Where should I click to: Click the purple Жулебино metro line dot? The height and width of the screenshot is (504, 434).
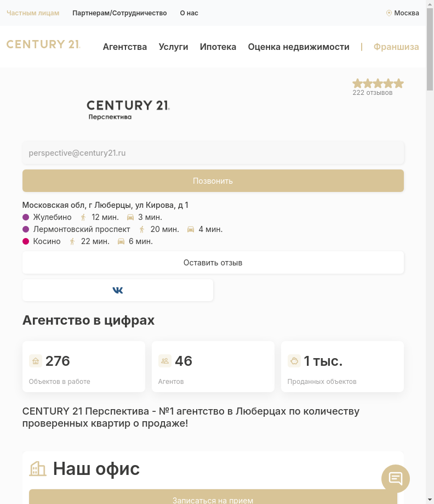click(26, 217)
